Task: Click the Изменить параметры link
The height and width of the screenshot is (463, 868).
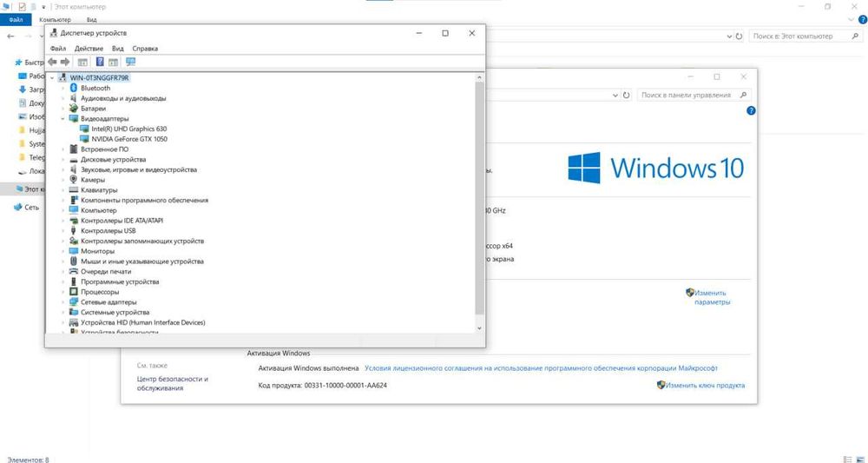Action: click(x=712, y=297)
